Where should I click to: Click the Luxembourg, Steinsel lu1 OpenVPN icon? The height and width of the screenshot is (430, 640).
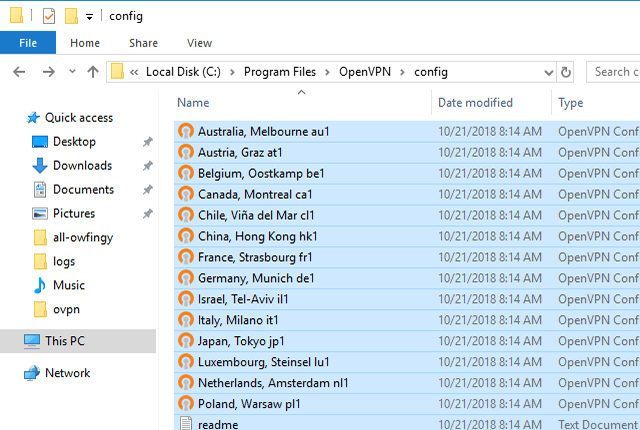186,362
